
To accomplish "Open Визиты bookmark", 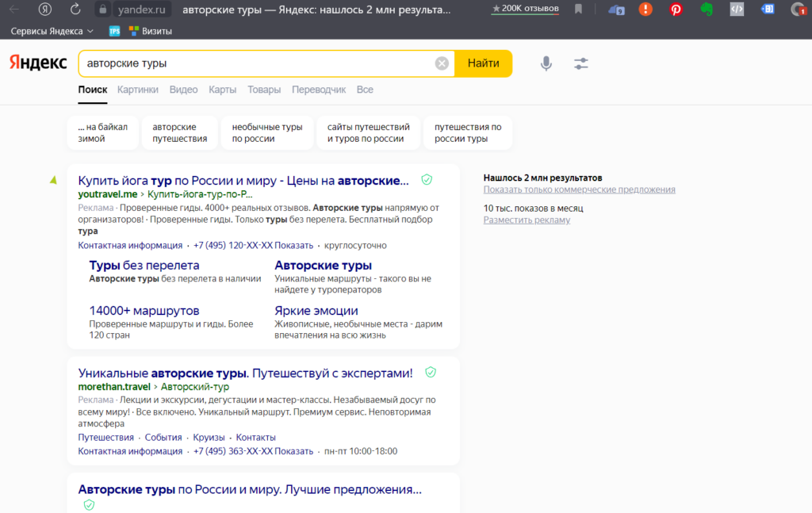I will point(151,31).
